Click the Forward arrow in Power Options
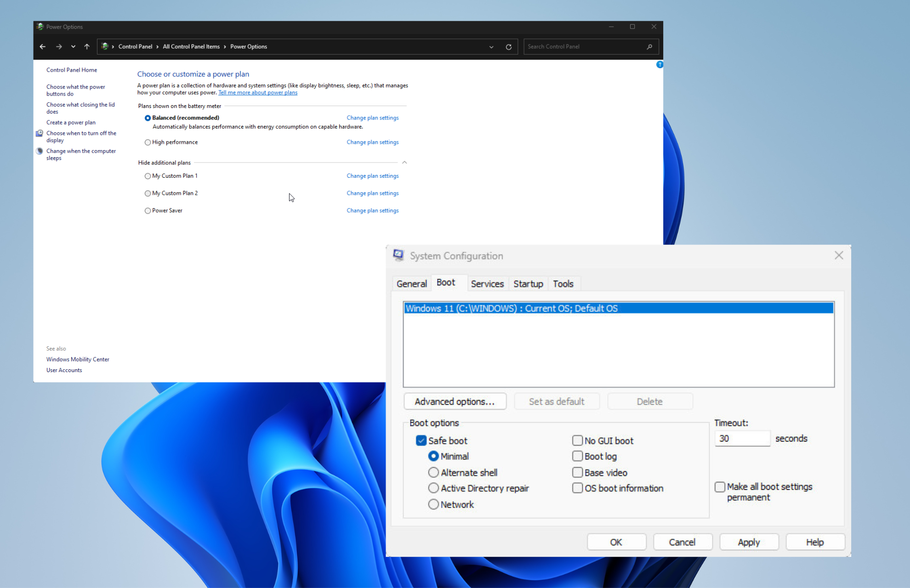 click(59, 46)
